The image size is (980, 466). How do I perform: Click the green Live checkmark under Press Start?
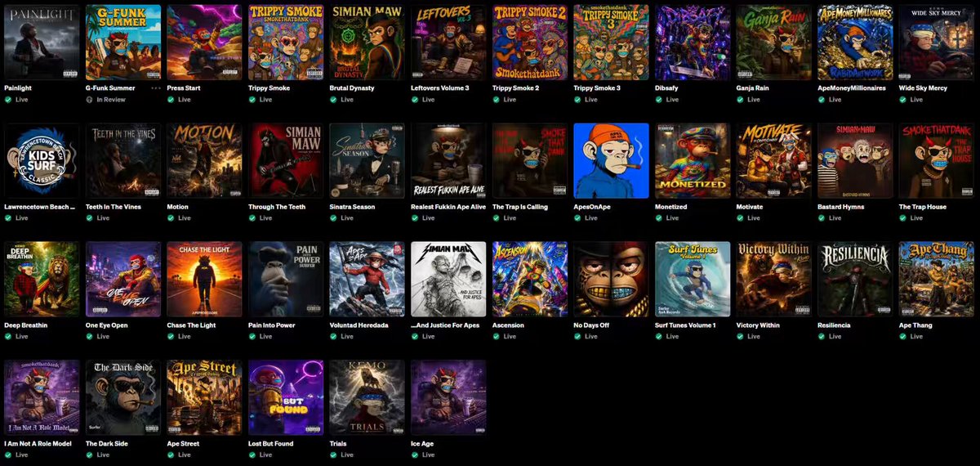(171, 100)
